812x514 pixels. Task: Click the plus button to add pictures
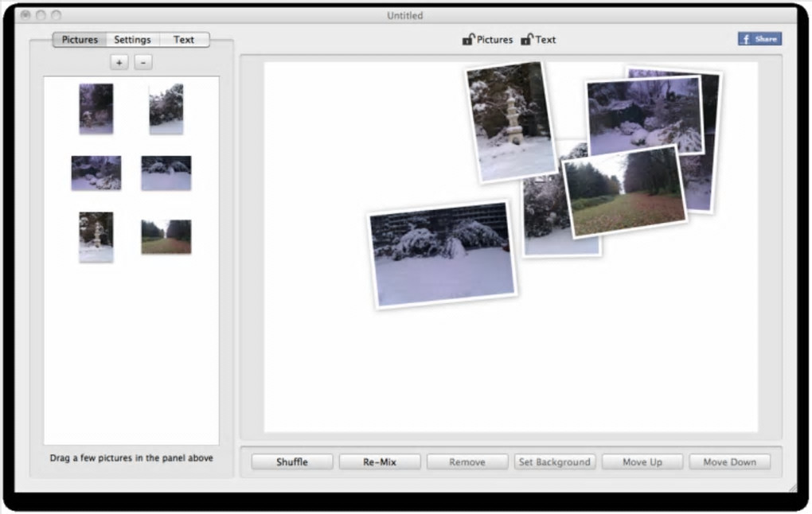(119, 63)
